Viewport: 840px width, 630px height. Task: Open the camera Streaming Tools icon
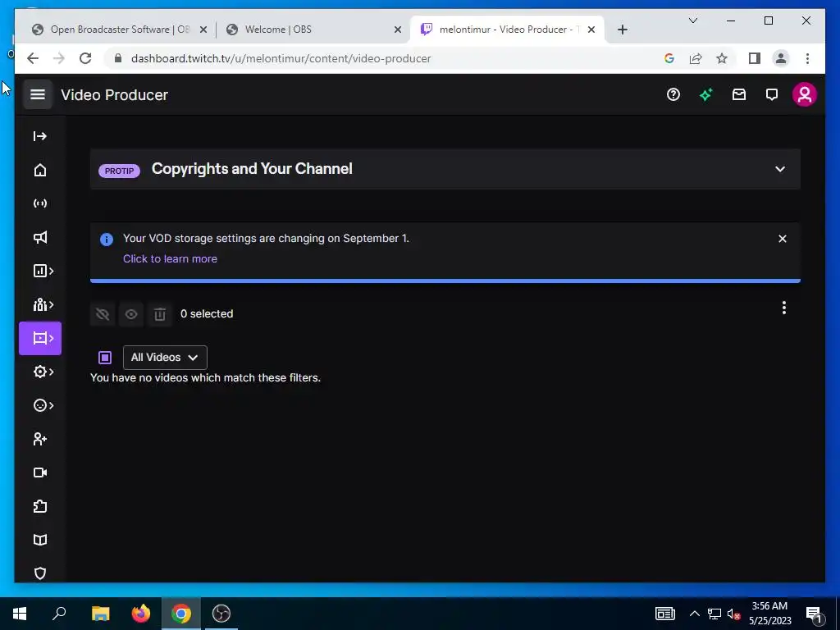pos(40,472)
